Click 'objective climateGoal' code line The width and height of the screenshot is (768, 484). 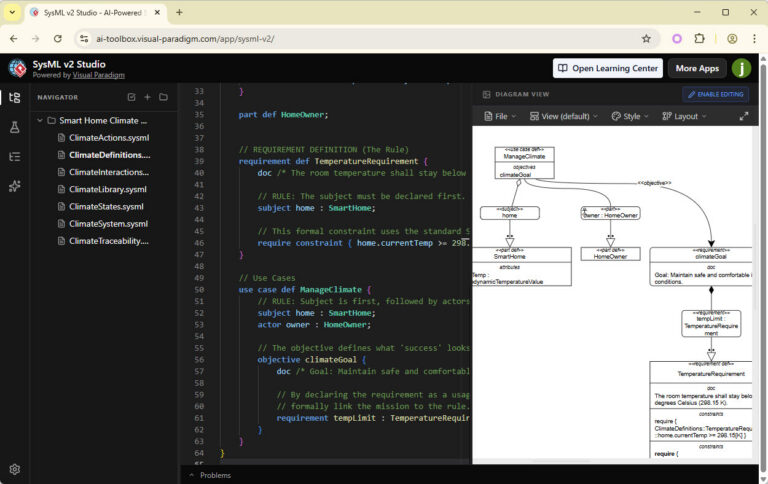(312, 360)
